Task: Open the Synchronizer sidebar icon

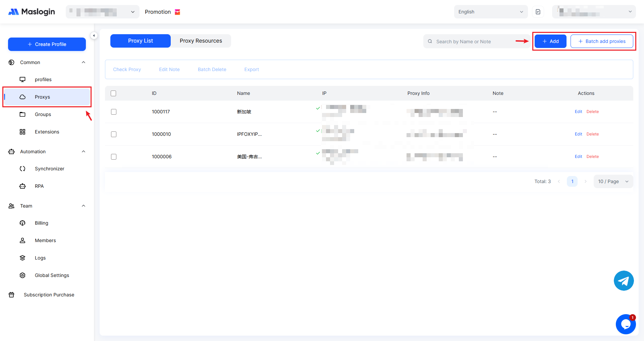Action: (22, 169)
